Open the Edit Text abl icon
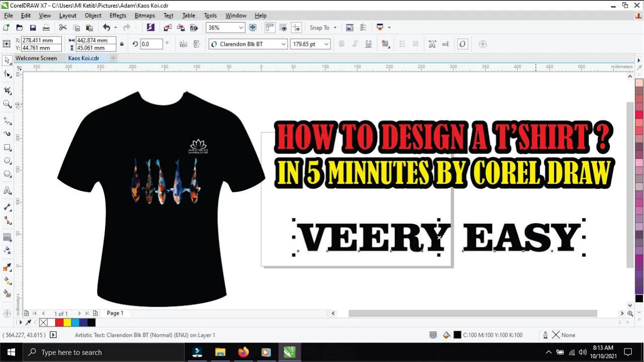Viewport: 644px width, 362px height. click(x=445, y=44)
